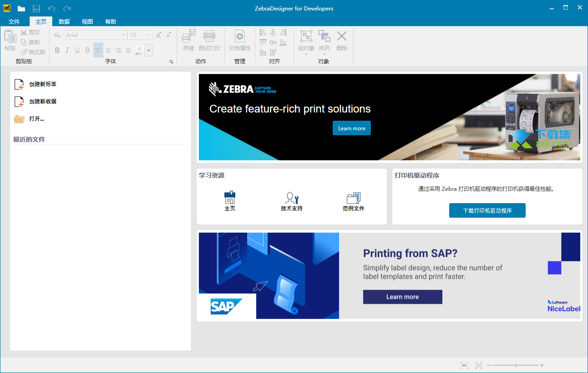This screenshot has width=588, height=373.
Task: Switch to the 帮助 help tab
Action: tap(111, 21)
